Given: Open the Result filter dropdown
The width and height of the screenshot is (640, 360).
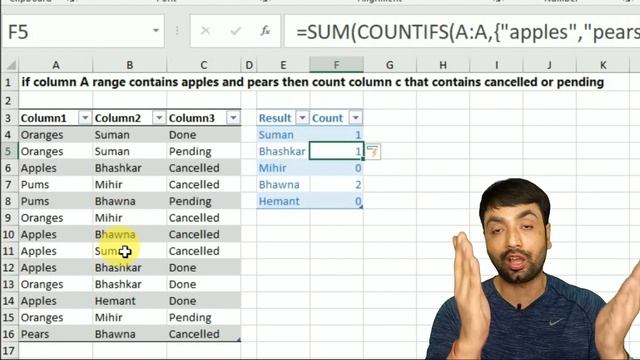Looking at the screenshot, I should click(x=302, y=118).
